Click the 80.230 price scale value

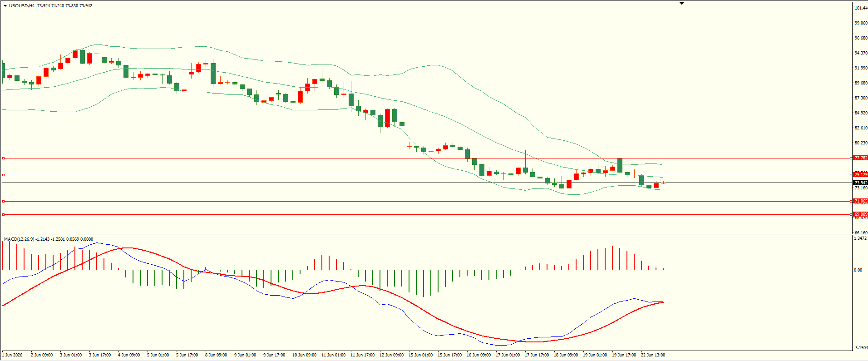click(x=861, y=143)
